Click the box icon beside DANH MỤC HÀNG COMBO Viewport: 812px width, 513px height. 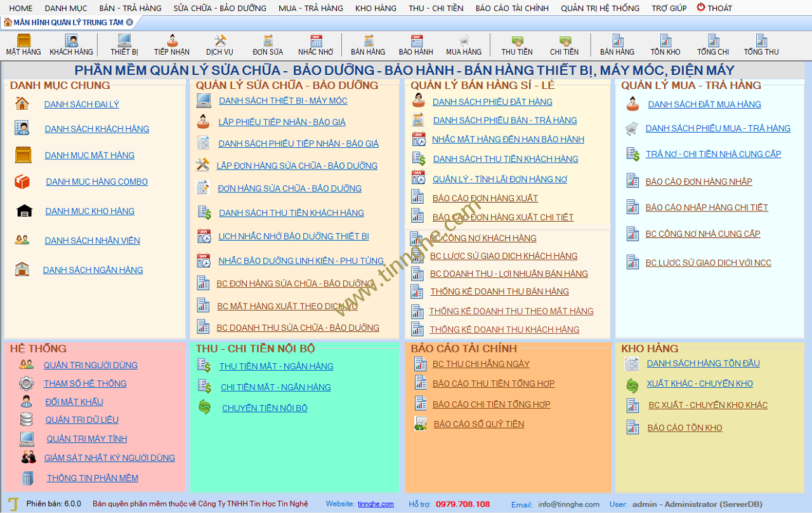pyautogui.click(x=22, y=182)
